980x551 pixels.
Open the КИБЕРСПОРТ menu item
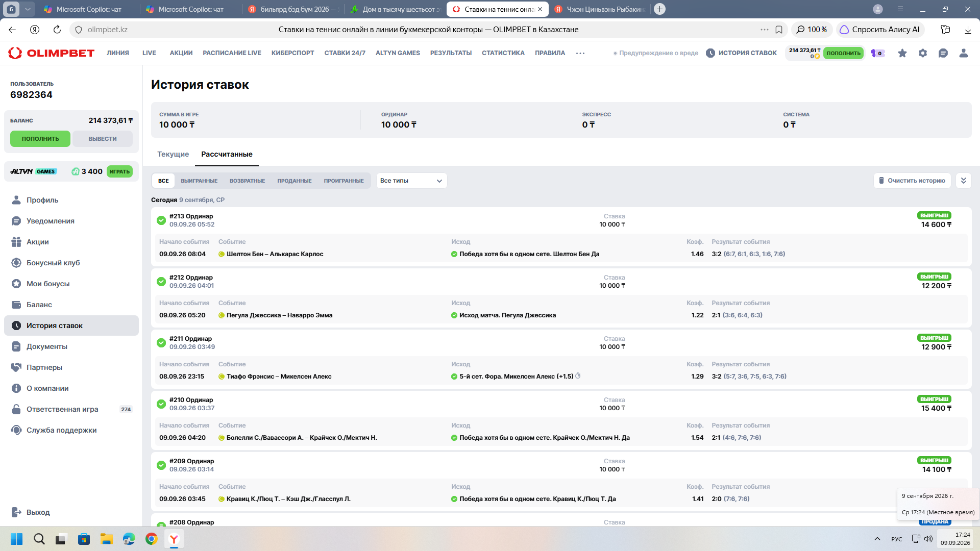click(x=292, y=53)
